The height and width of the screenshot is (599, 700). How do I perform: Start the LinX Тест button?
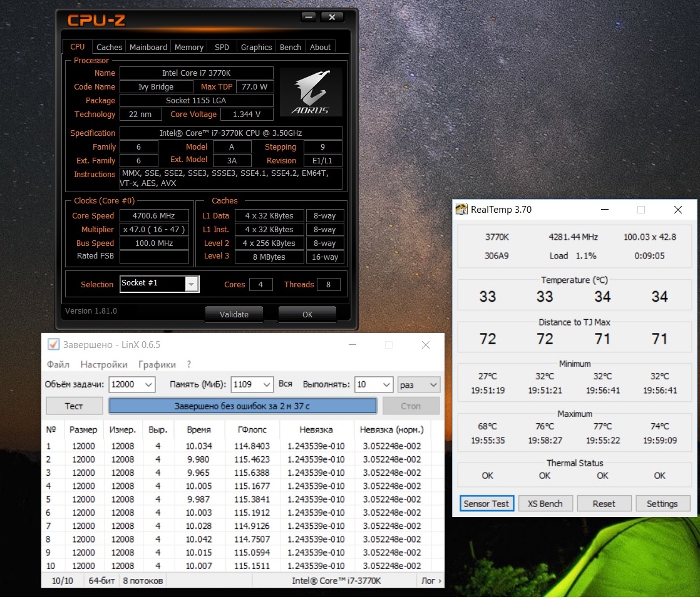[74, 406]
